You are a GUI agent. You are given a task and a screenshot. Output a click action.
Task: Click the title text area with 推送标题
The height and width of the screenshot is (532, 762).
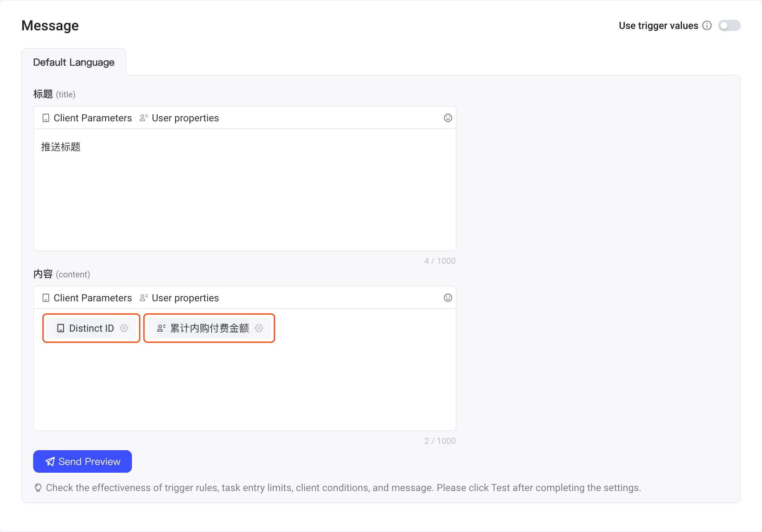click(x=245, y=190)
